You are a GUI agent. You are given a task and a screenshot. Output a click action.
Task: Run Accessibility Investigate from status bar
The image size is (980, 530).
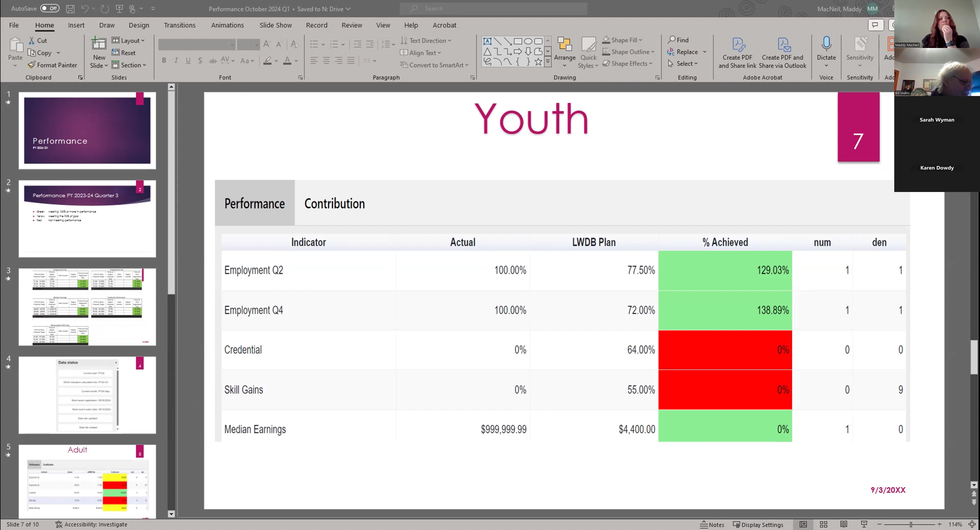click(91, 524)
